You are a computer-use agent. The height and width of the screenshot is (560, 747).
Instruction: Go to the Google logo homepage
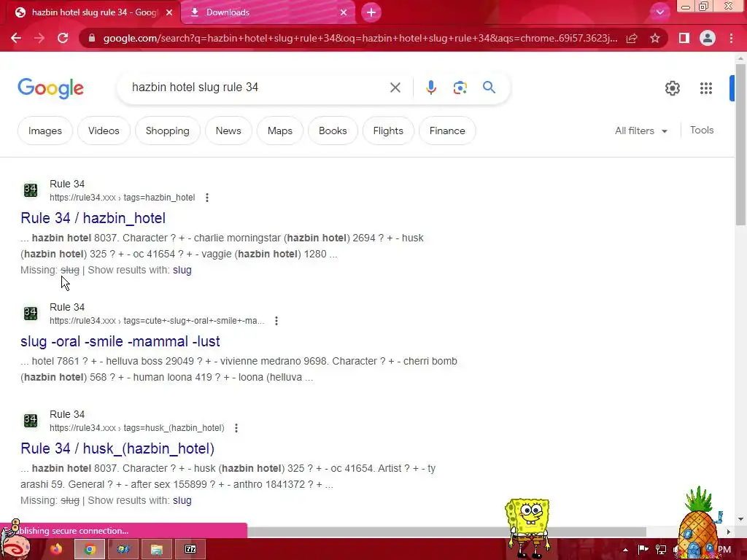tap(50, 88)
